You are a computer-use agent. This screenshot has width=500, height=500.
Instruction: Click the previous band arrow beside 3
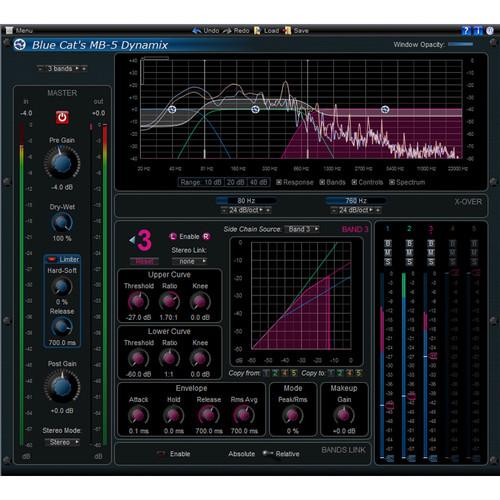132,240
